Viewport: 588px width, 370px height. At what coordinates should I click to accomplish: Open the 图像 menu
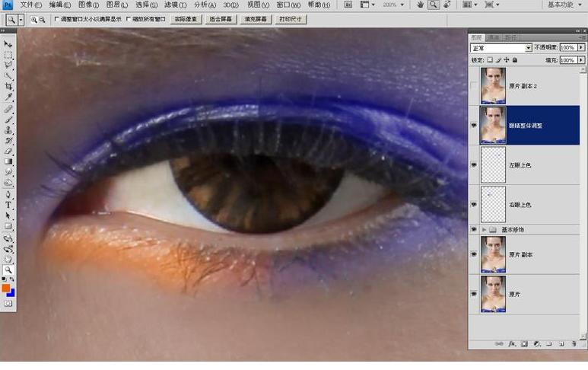click(88, 5)
